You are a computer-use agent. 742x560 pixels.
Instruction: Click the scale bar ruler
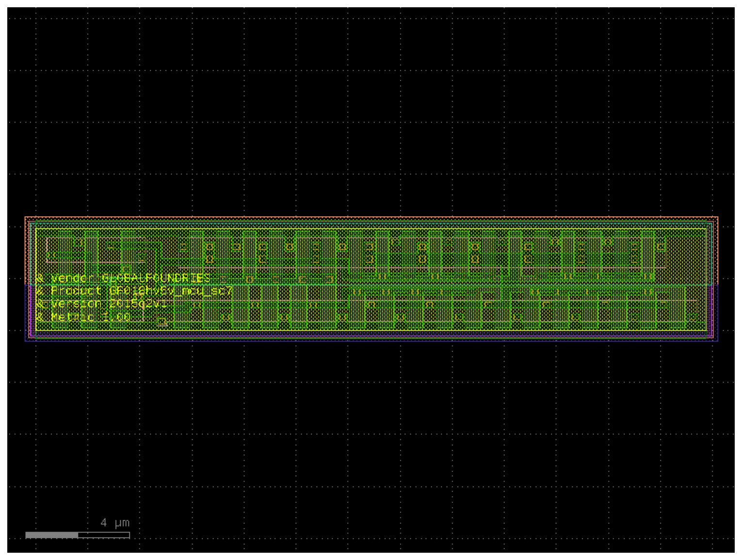coord(78,535)
